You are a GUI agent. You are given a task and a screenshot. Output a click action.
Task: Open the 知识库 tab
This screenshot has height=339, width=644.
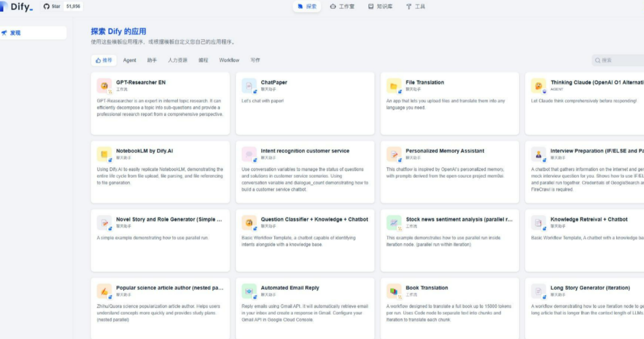[x=380, y=7]
